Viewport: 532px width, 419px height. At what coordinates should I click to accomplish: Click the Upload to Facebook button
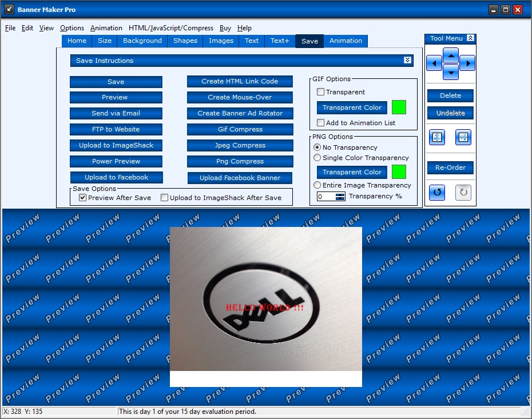click(116, 178)
